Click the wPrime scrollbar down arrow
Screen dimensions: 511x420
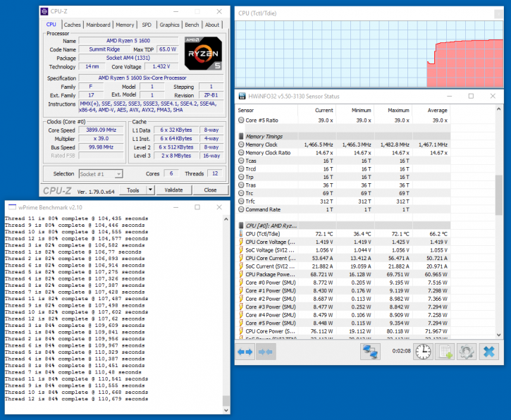226,411
